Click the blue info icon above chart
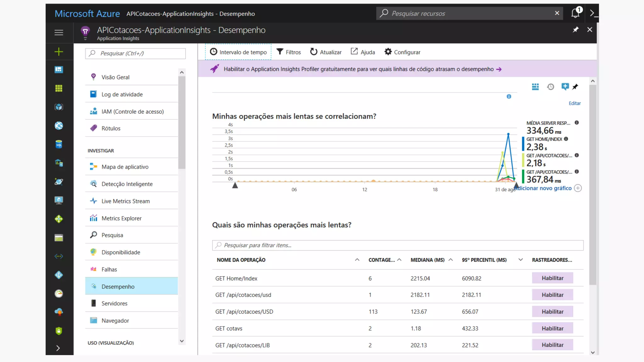The height and width of the screenshot is (362, 644). 509,96
